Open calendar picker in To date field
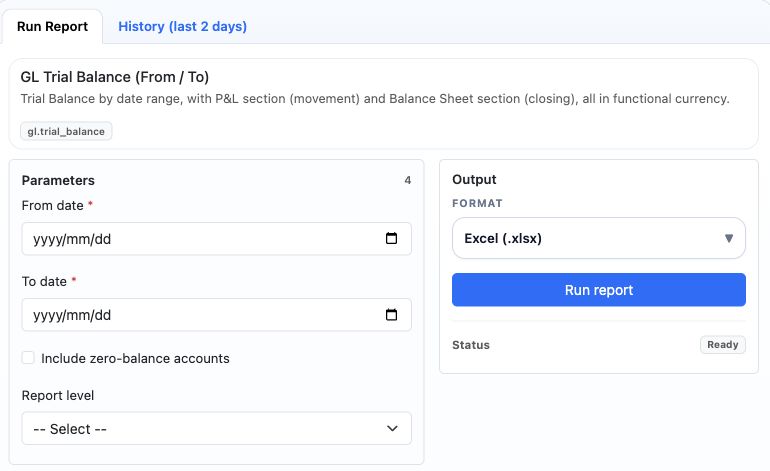Image resolution: width=770 pixels, height=471 pixels. [391, 315]
